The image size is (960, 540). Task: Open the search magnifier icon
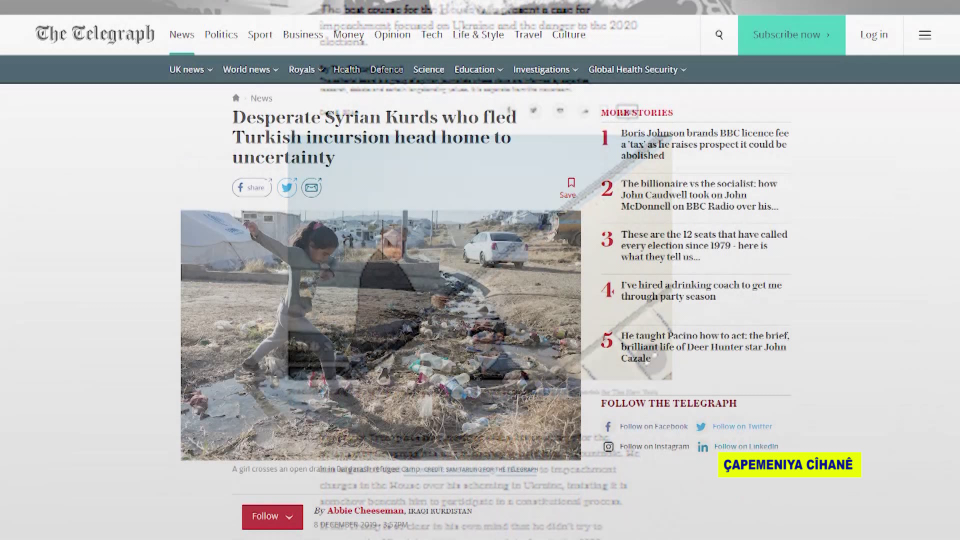point(719,35)
